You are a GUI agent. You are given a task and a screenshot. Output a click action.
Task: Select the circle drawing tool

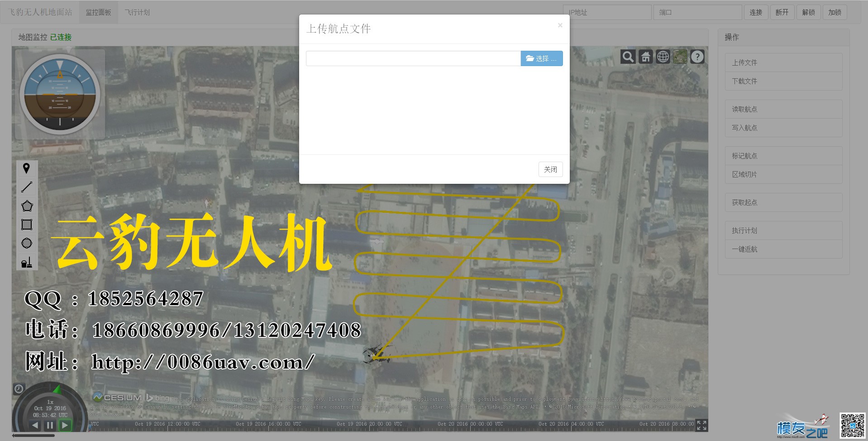point(27,243)
